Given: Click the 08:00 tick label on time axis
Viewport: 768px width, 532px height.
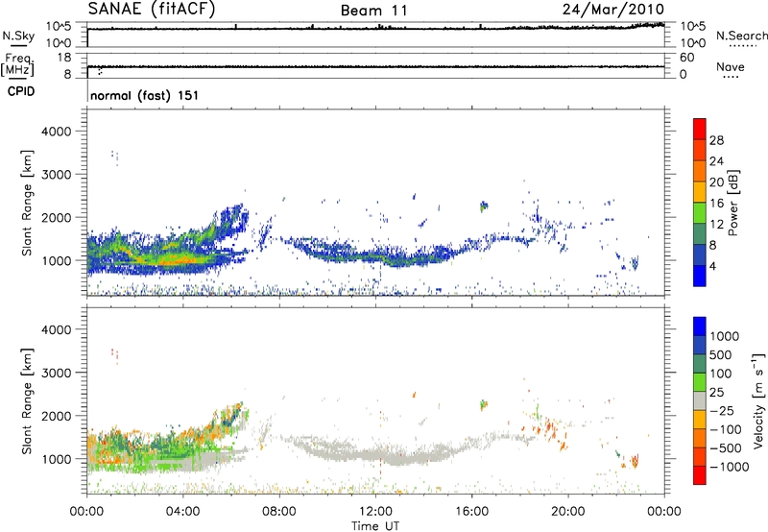Looking at the screenshot, I should pyautogui.click(x=279, y=512).
